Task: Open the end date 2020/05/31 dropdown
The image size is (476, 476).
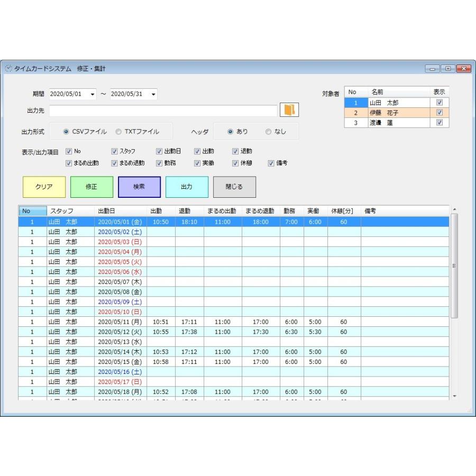Action: (153, 94)
